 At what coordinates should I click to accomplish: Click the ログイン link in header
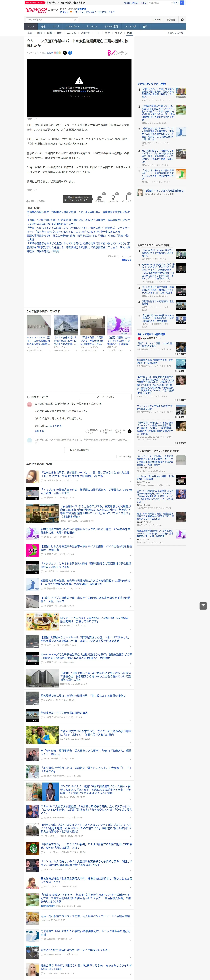click(x=64, y=12)
